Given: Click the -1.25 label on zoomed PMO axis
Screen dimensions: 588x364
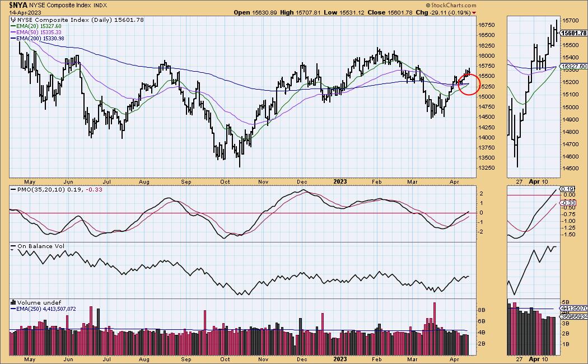Looking at the screenshot, I should pos(569,227).
